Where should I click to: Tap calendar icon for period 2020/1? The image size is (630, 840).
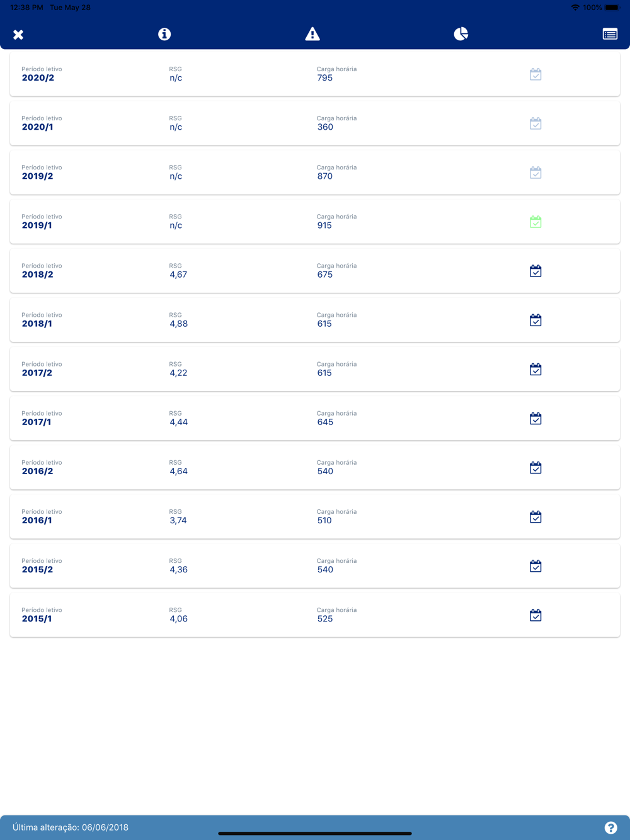point(535,123)
